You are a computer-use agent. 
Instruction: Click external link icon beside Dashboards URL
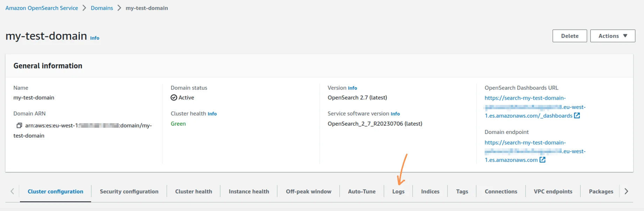(577, 115)
